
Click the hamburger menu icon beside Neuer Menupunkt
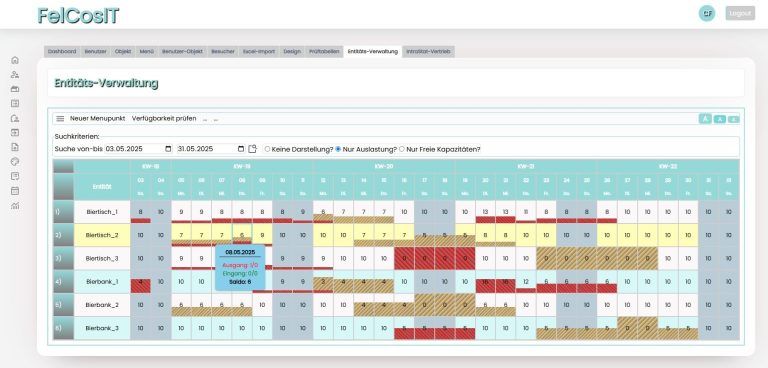coord(60,119)
